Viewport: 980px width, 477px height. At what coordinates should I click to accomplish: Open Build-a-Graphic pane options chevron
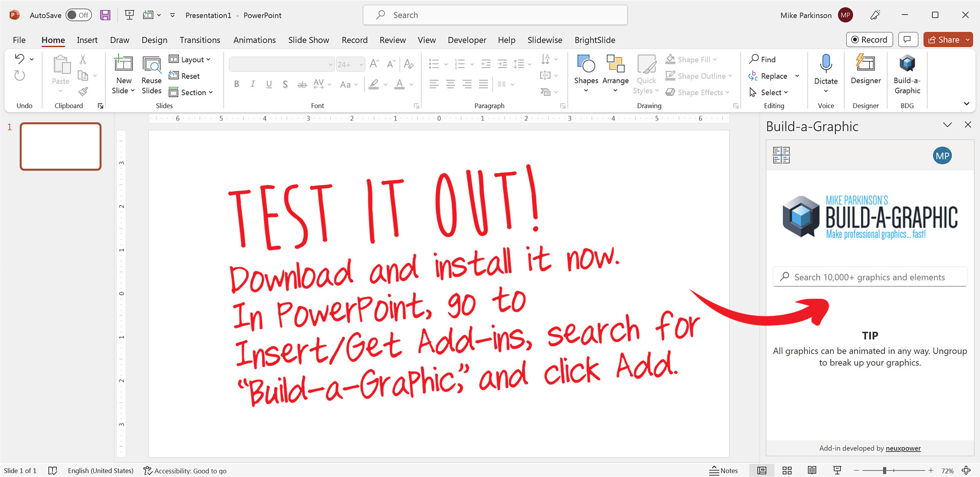coord(947,125)
